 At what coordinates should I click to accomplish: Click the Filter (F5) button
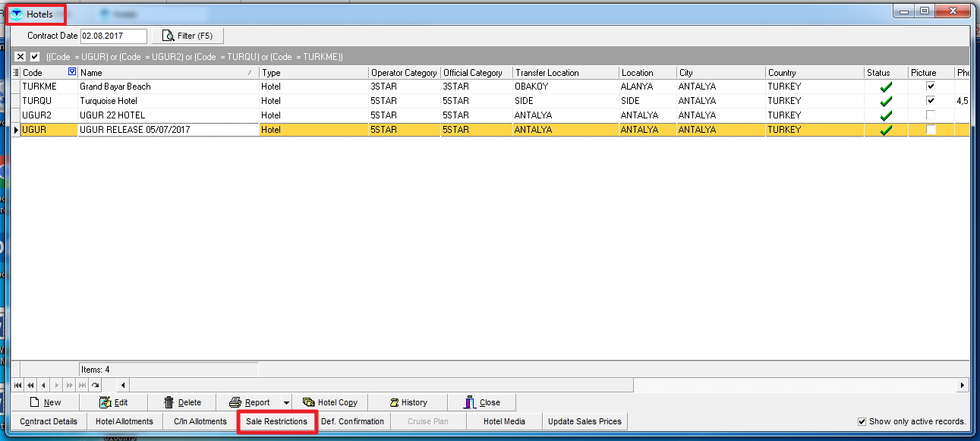tap(187, 36)
